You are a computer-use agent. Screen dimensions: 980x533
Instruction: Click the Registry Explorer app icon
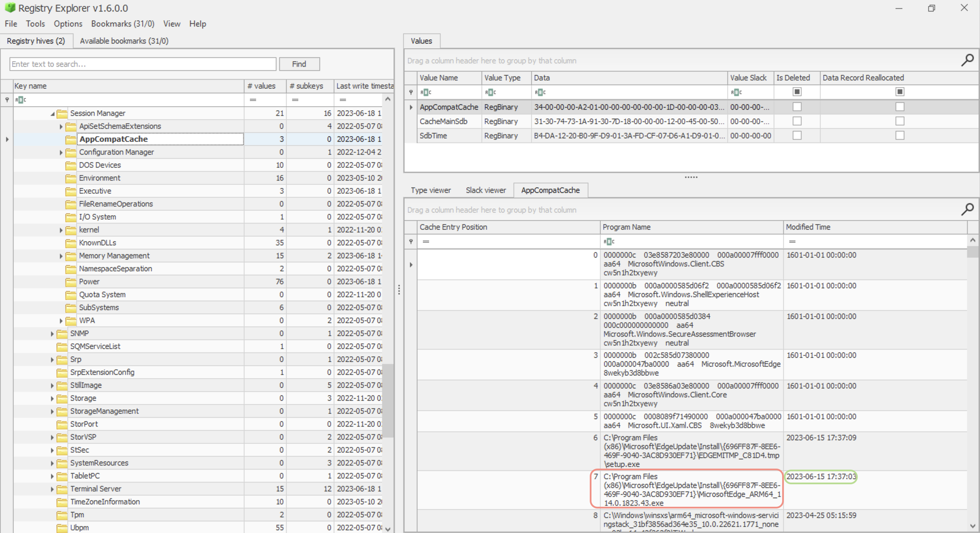pos(10,7)
